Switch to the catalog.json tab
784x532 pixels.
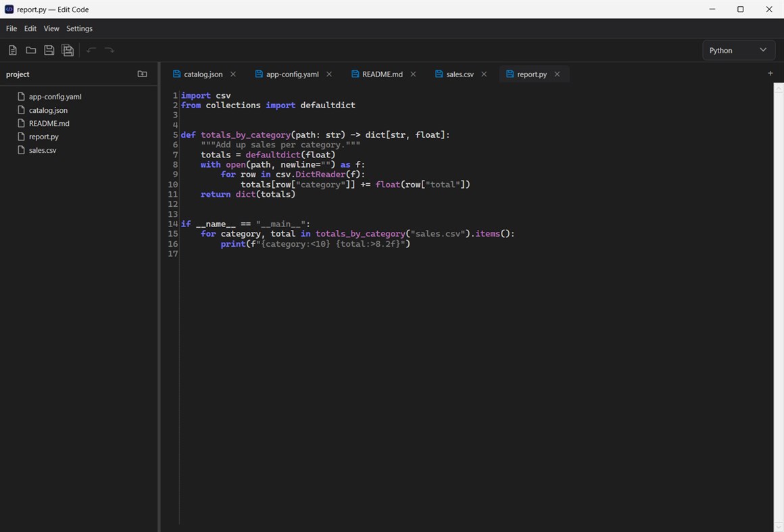click(203, 74)
